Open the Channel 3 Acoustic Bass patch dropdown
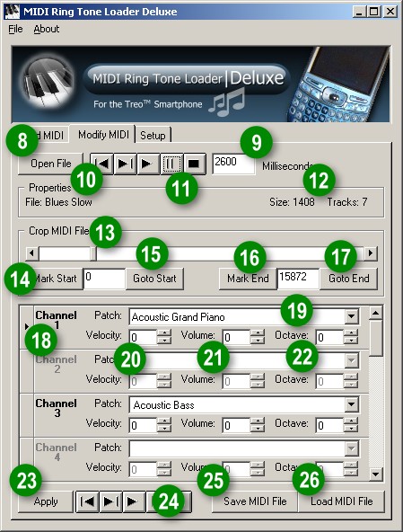Screen dimensions: 403x532 tap(352, 404)
